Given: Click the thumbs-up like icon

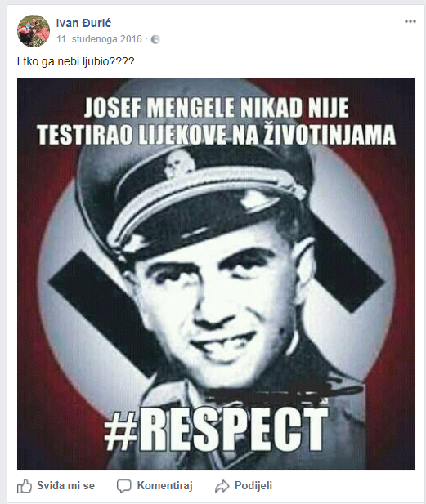Looking at the screenshot, I should (x=25, y=486).
